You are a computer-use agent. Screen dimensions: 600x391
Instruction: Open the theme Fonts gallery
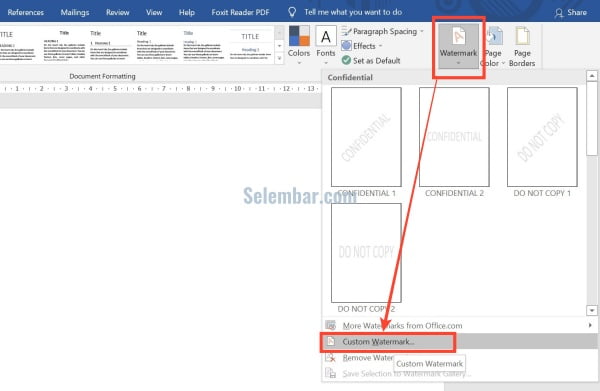click(x=326, y=45)
